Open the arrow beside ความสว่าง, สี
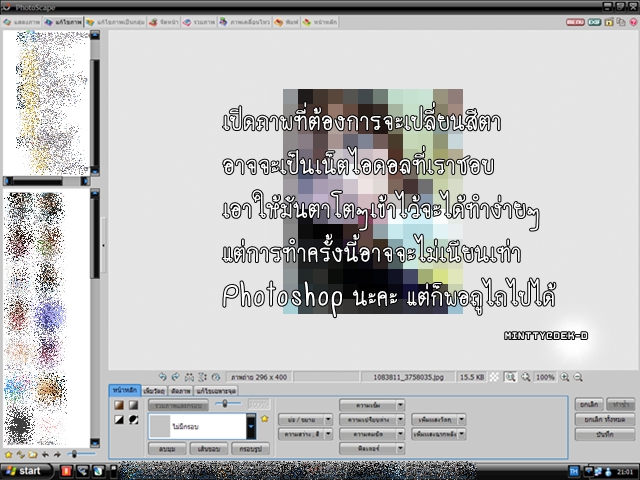Viewport: 640px width, 480px height. click(328, 434)
